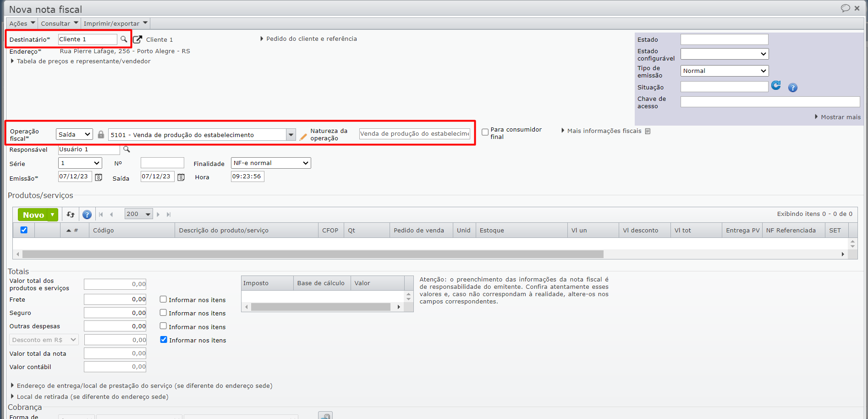Screen dimensions: 868x419
Task: Open the Cliente 1 external link icon
Action: click(x=137, y=39)
